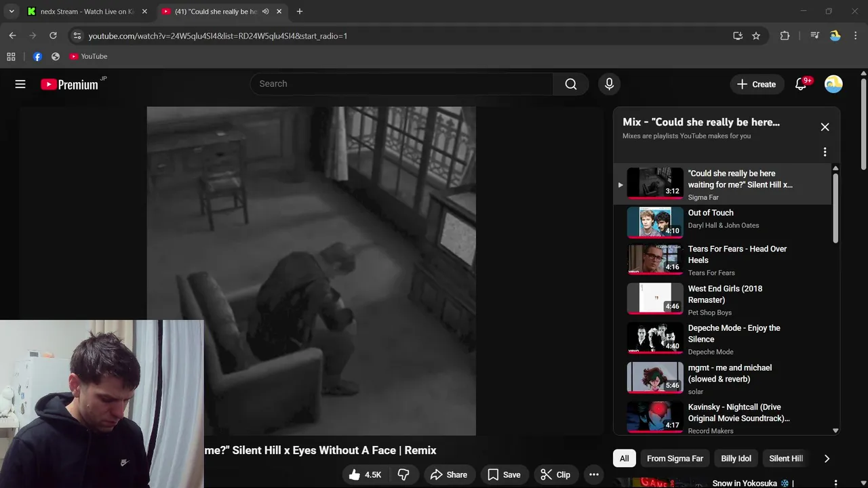
Task: Go back with browser back arrow
Action: point(12,35)
